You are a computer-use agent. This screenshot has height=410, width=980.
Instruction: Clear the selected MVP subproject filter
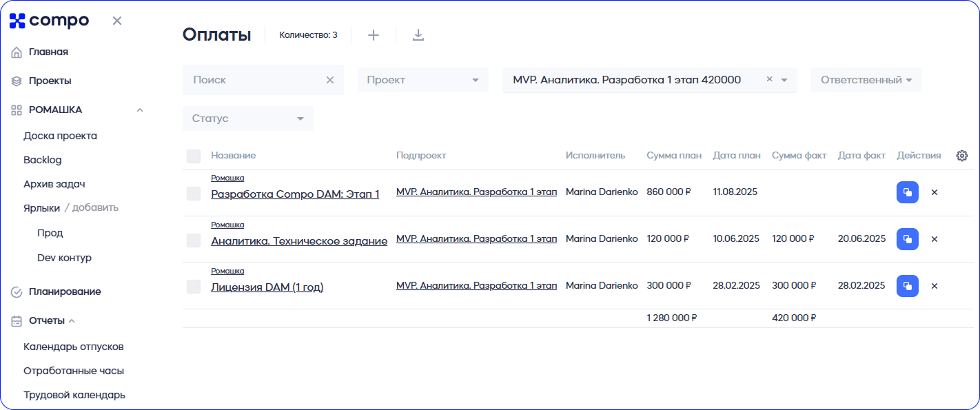point(769,79)
